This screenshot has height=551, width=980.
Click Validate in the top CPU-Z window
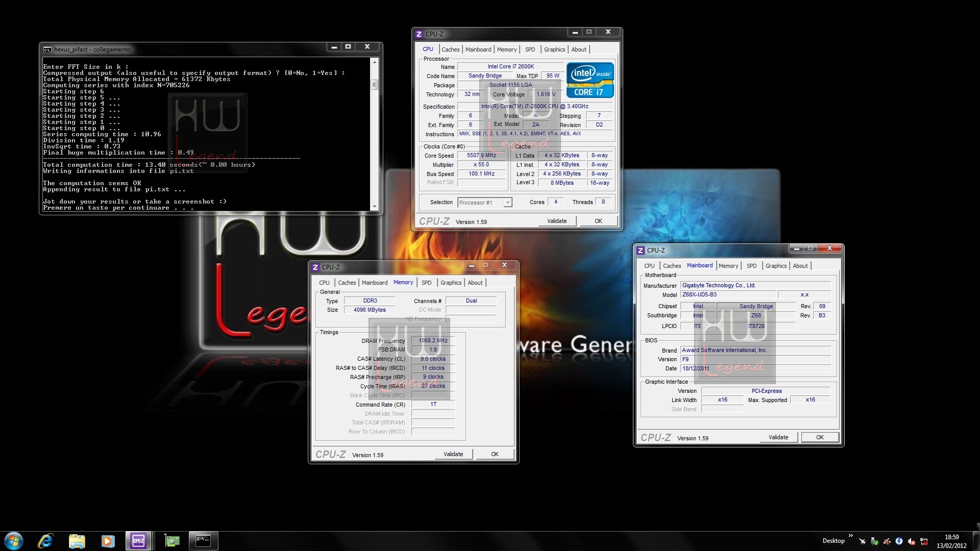[557, 221]
